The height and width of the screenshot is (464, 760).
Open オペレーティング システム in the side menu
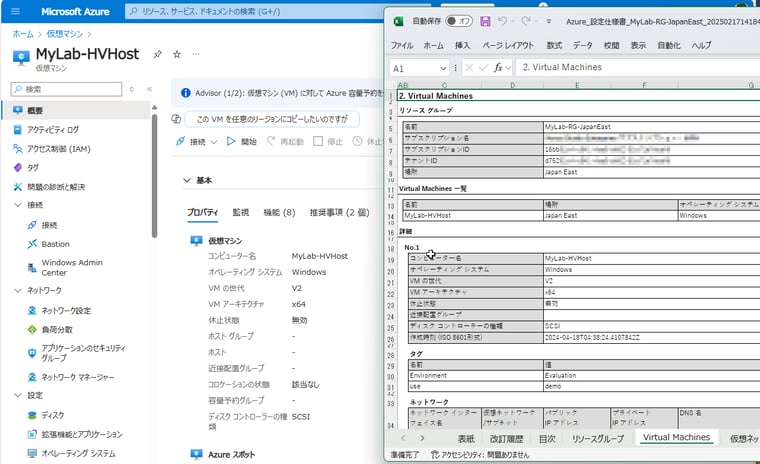point(78,453)
